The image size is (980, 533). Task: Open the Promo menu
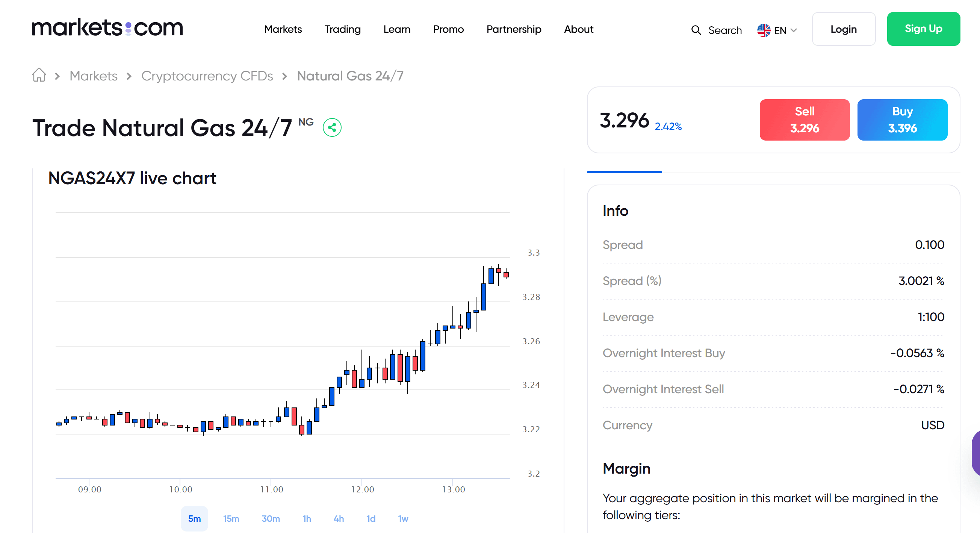click(x=448, y=29)
